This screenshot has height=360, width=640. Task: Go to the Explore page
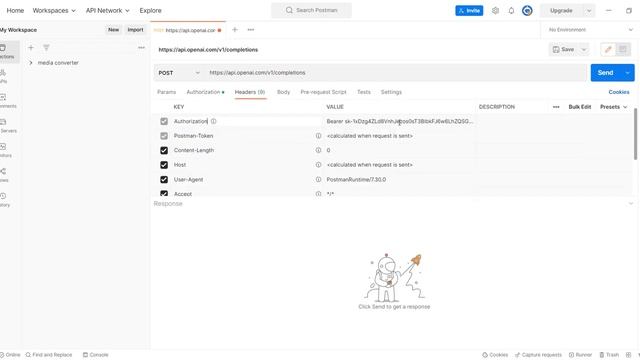(150, 11)
